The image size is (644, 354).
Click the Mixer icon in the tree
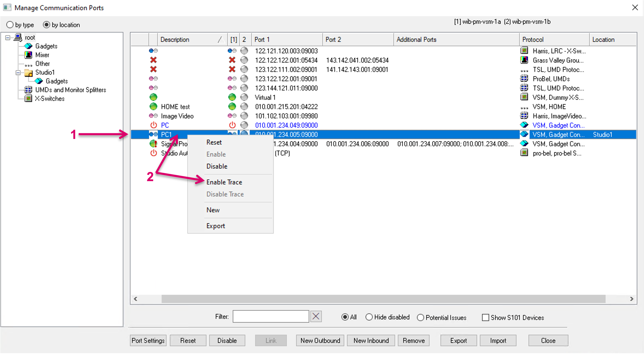[28, 55]
